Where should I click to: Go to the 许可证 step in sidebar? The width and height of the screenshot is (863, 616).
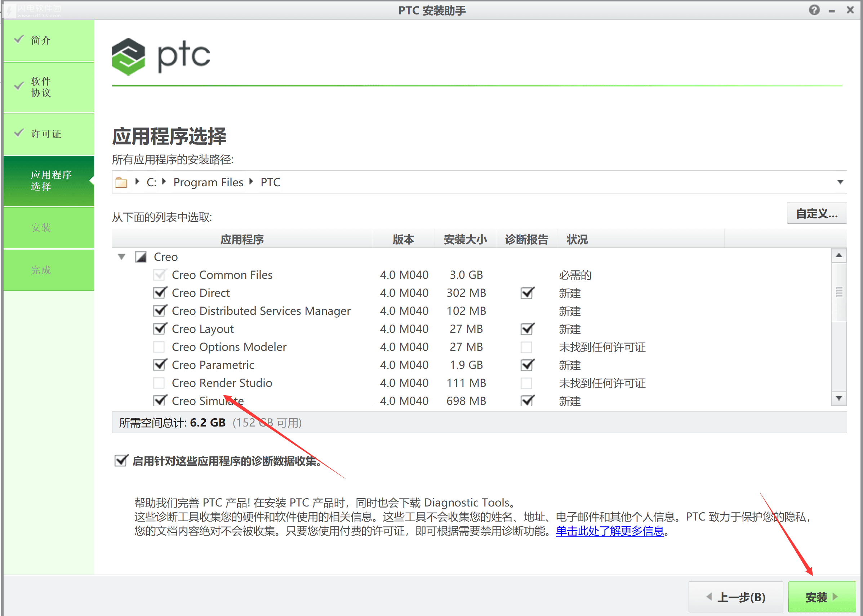click(49, 134)
